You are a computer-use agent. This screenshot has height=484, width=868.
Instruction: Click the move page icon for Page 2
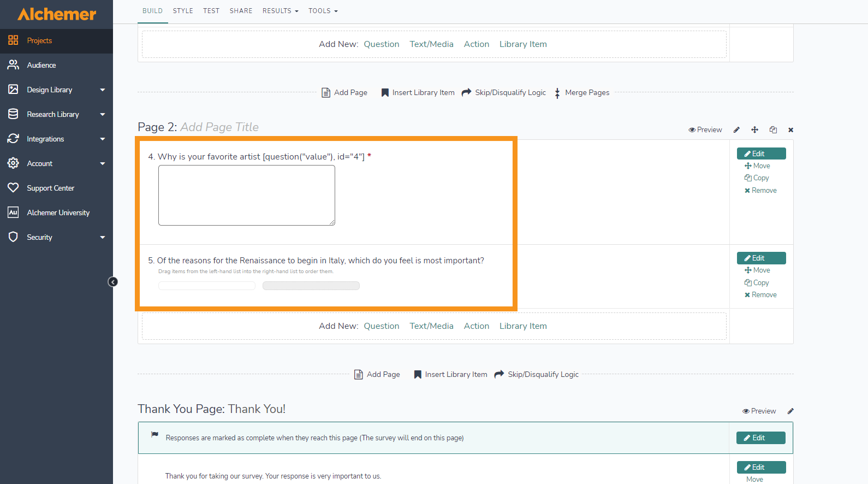[x=754, y=130]
